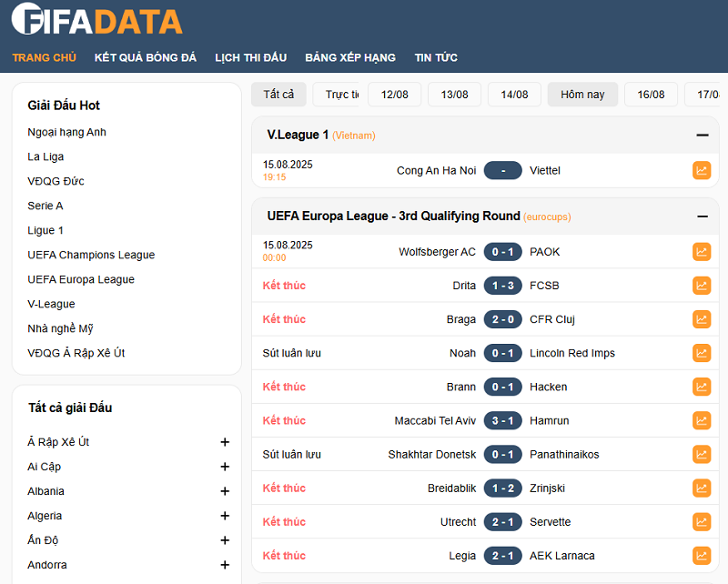The width and height of the screenshot is (728, 584).
Task: Click chart icon on Maccabi Tel Aviv row
Action: point(701,420)
